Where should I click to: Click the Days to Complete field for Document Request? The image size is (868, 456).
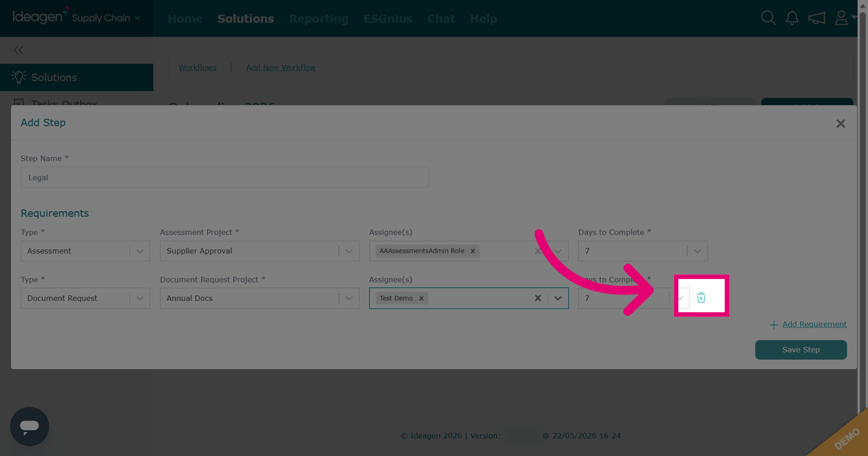coord(633,298)
